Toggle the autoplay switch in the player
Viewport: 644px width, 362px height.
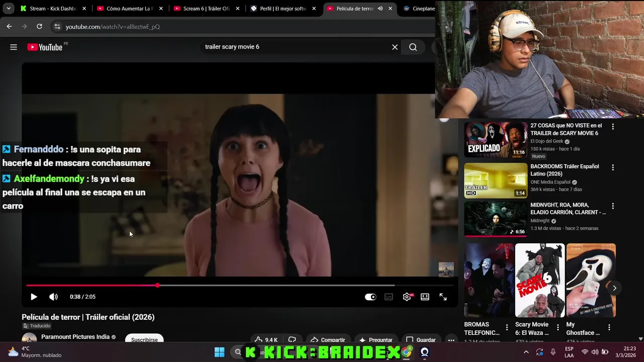click(370, 297)
